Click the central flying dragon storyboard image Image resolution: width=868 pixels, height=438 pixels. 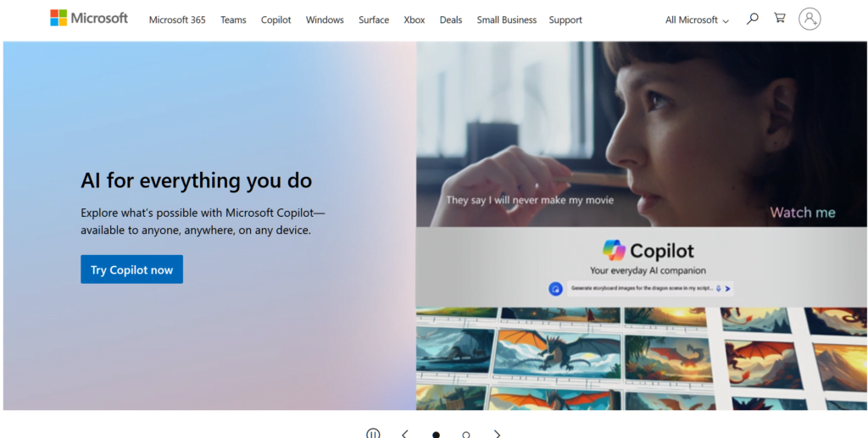pyautogui.click(x=556, y=355)
